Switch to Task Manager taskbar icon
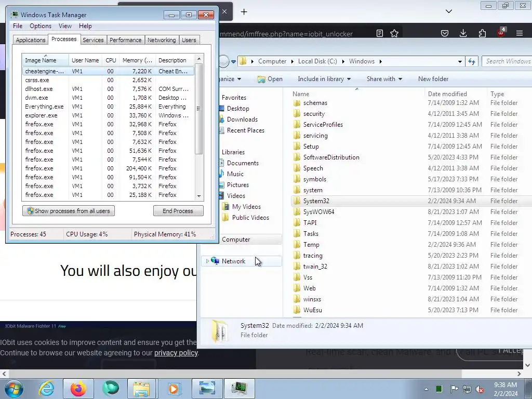 point(239,389)
